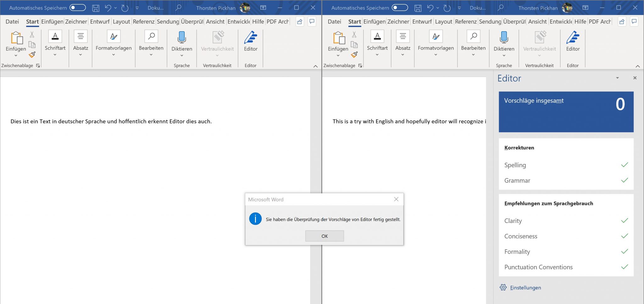Click the Spelling checkmark under Korrekturen

[x=624, y=165]
